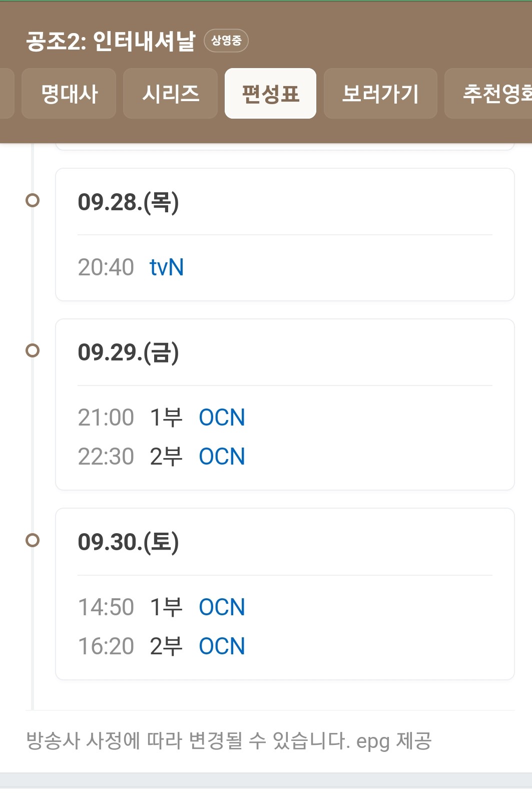Click the movie title 공조2: 인터내셔날
This screenshot has height=794, width=532.
[x=111, y=41]
